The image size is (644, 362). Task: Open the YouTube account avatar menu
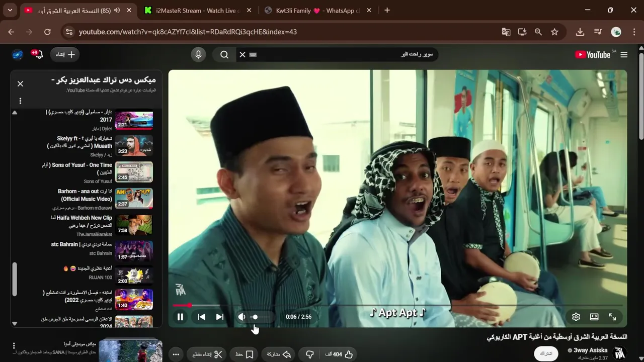[x=18, y=54]
